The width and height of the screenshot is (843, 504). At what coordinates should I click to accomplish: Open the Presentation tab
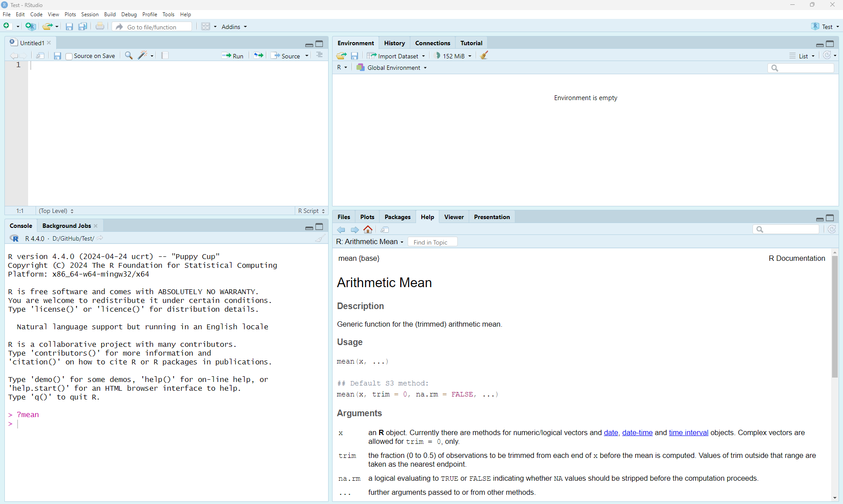coord(492,217)
